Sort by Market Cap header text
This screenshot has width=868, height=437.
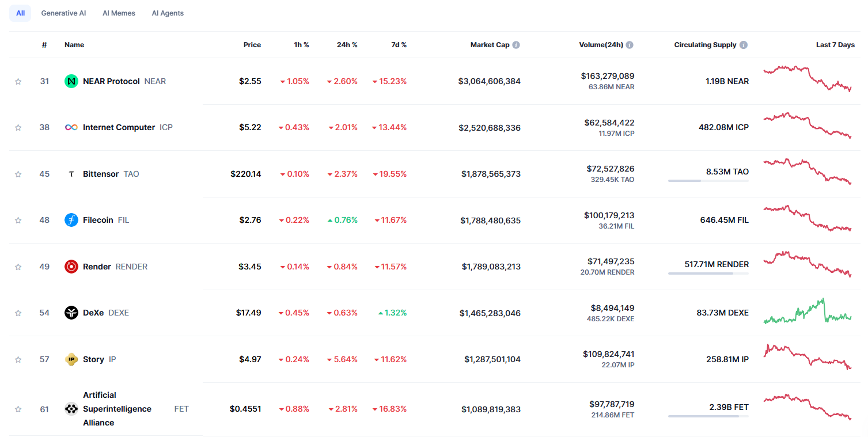point(490,45)
